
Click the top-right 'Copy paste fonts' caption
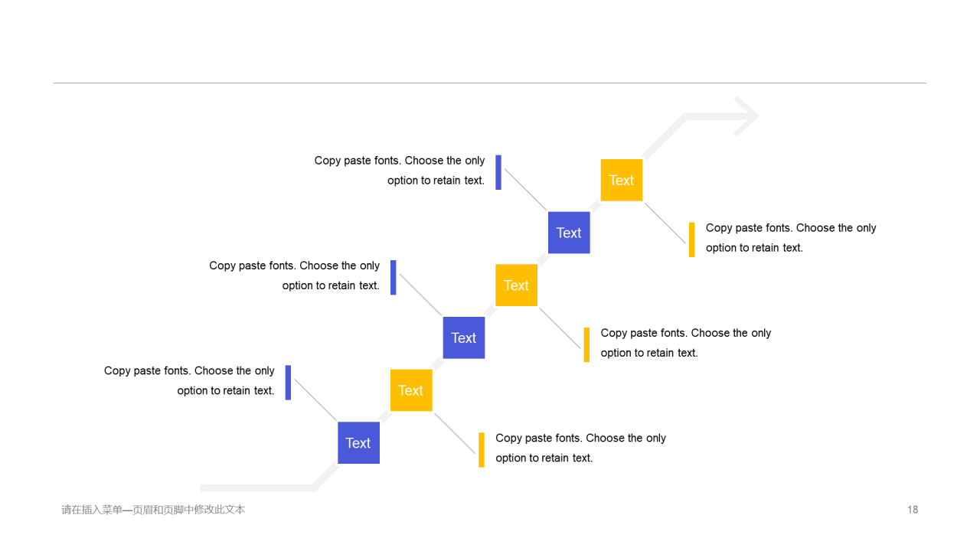tap(791, 238)
